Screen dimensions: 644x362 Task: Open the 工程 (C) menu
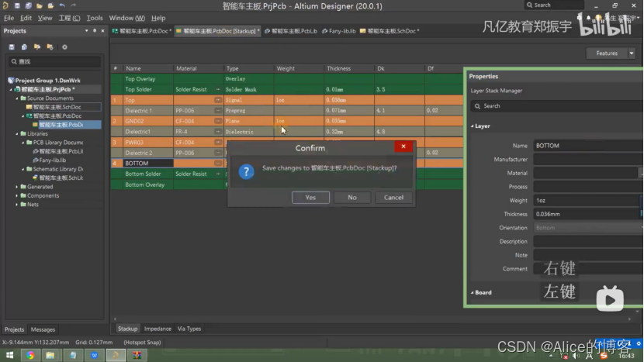(69, 18)
